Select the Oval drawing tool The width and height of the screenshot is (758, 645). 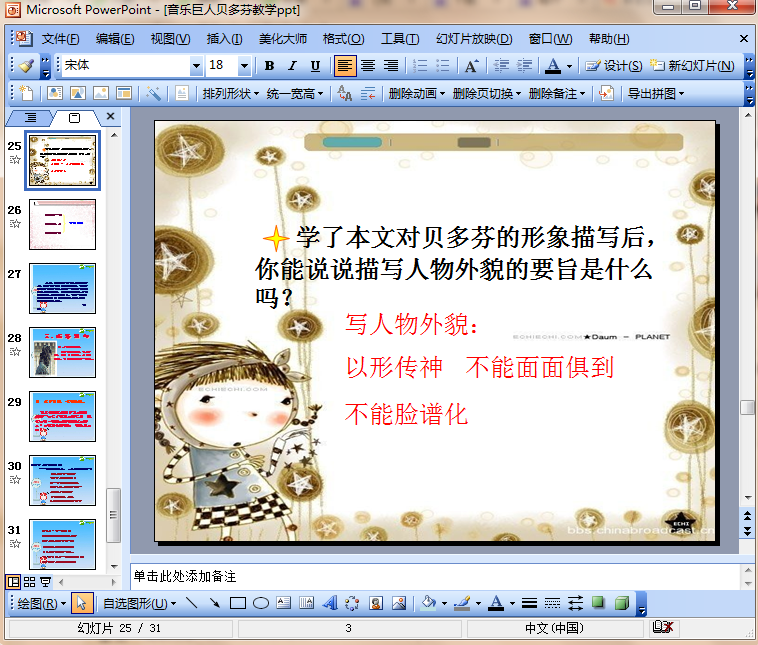261,602
